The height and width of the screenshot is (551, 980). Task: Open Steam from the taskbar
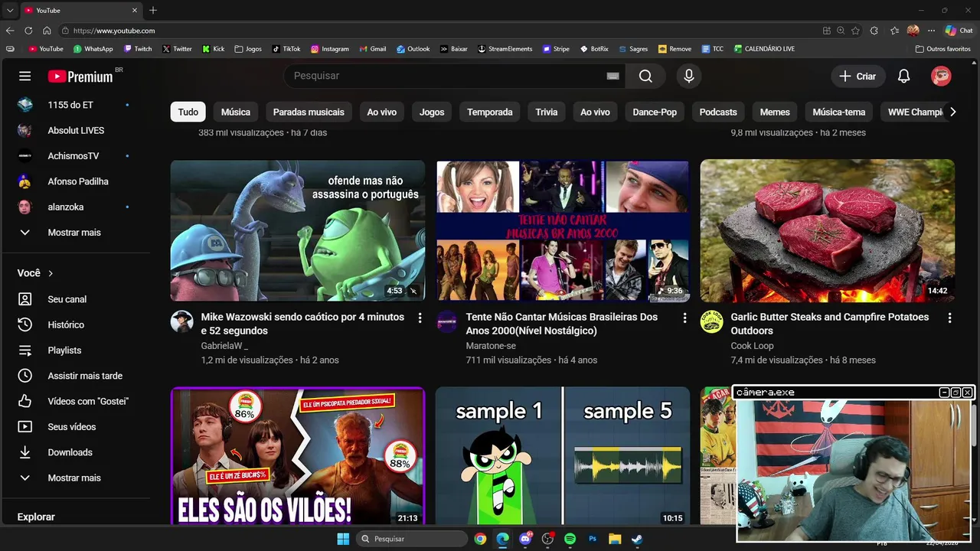[637, 539]
